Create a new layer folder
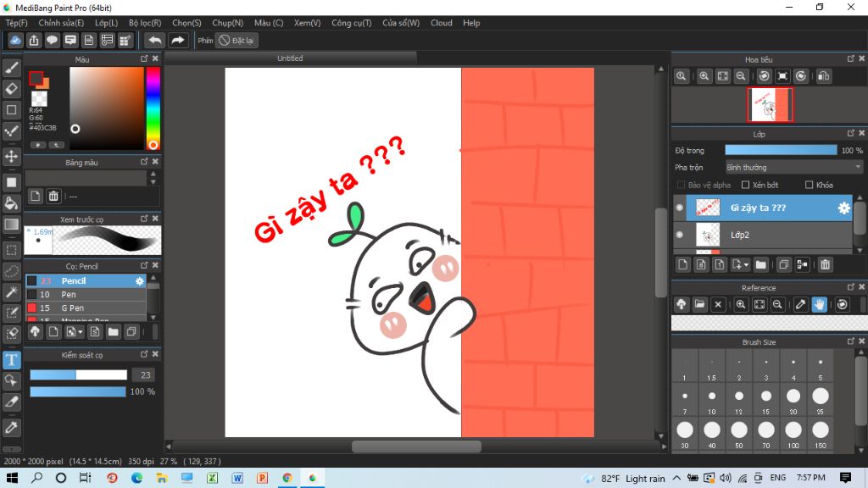The width and height of the screenshot is (868, 488). click(761, 265)
